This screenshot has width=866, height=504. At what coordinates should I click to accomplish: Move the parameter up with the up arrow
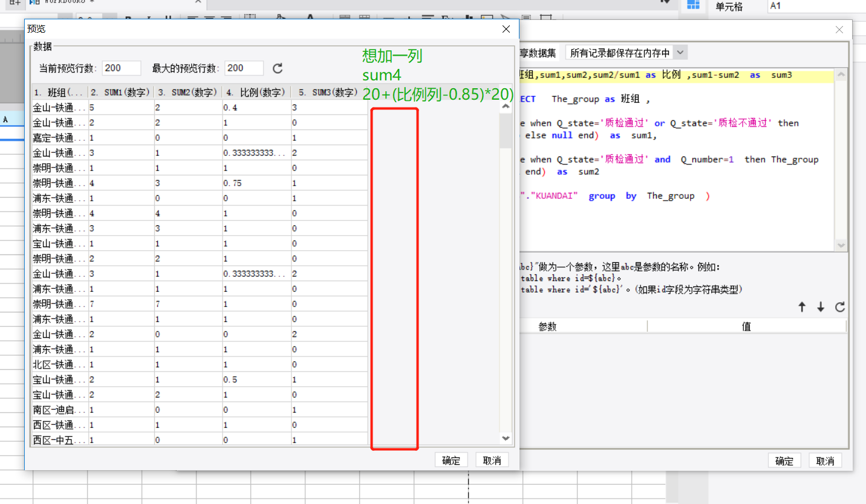802,307
